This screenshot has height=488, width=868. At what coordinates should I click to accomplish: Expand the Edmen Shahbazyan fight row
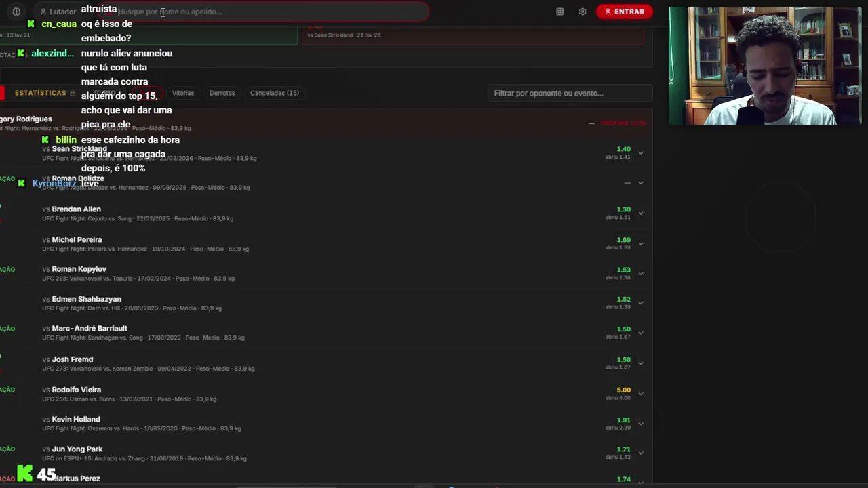click(640, 303)
